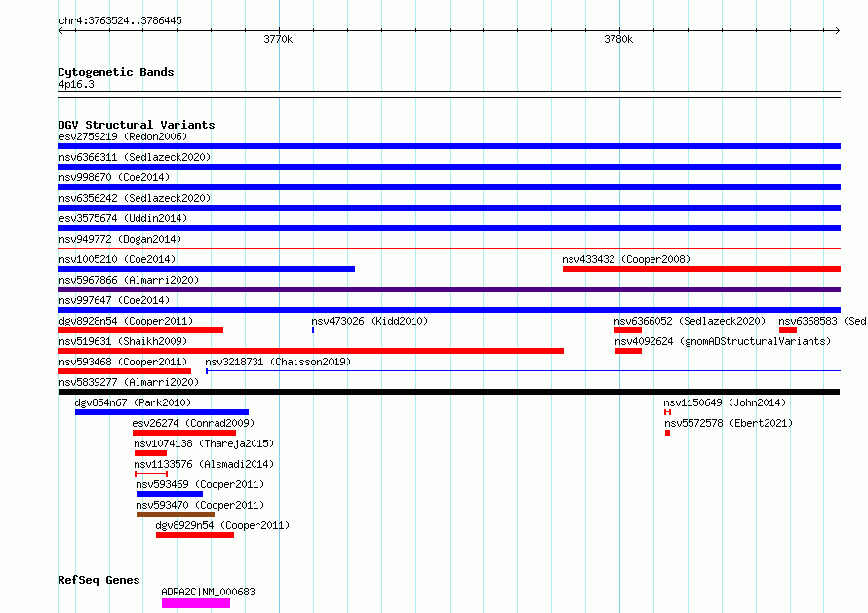The width and height of the screenshot is (868, 613).
Task: Click the nsv1074138 (Thareja2015) red bar
Action: (150, 453)
